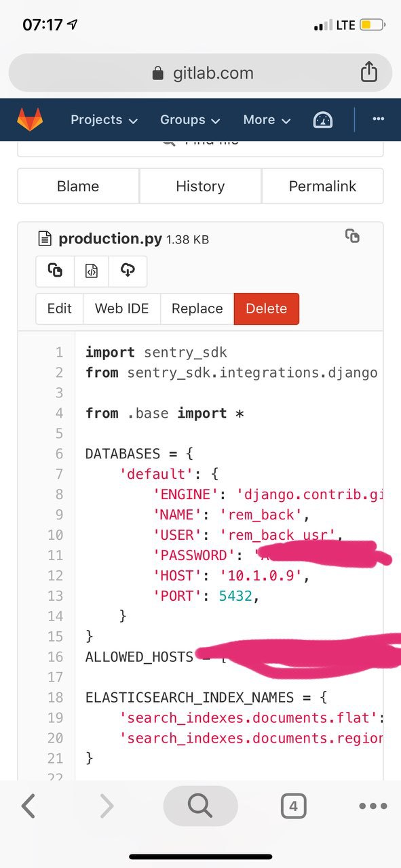Tap the gitlab.com address bar
This screenshot has height=868, width=401.
[200, 73]
